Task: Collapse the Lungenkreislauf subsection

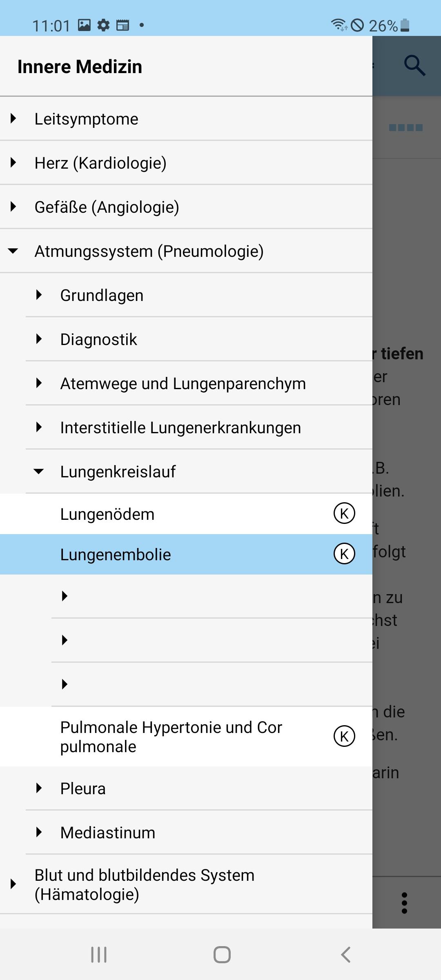Action: tap(199, 472)
